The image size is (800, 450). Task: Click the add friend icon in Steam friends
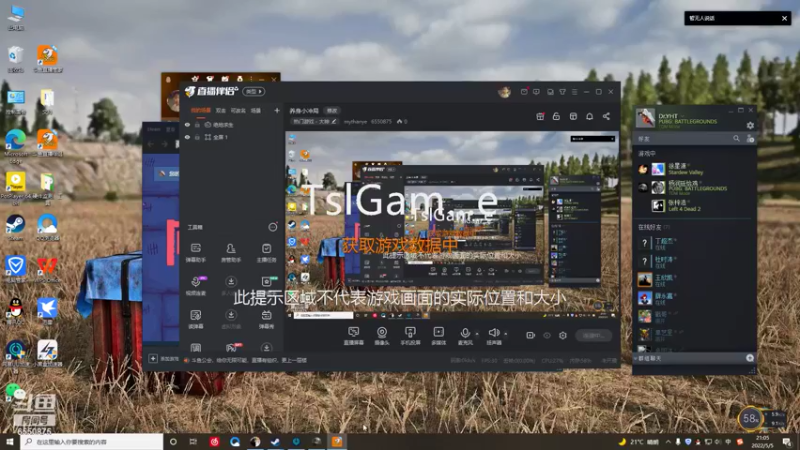(750, 138)
